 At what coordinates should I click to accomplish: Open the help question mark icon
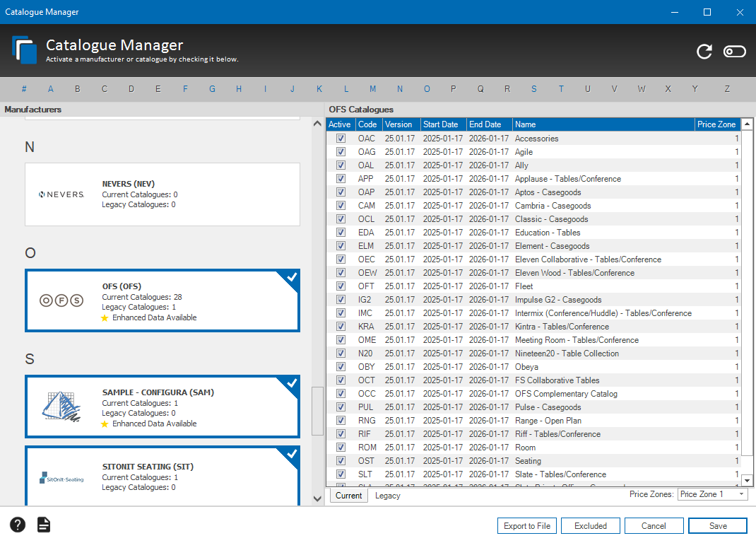(18, 525)
